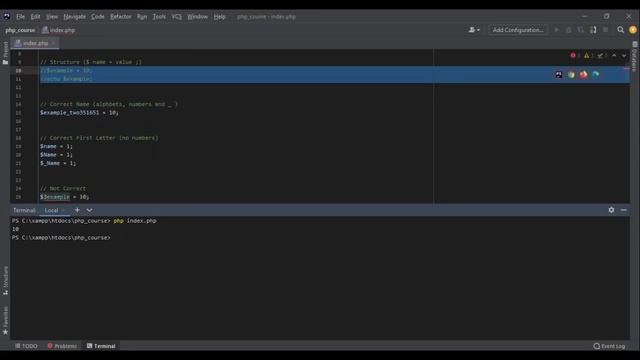Close the index.php editor tab
640x360 pixels.
pos(53,43)
